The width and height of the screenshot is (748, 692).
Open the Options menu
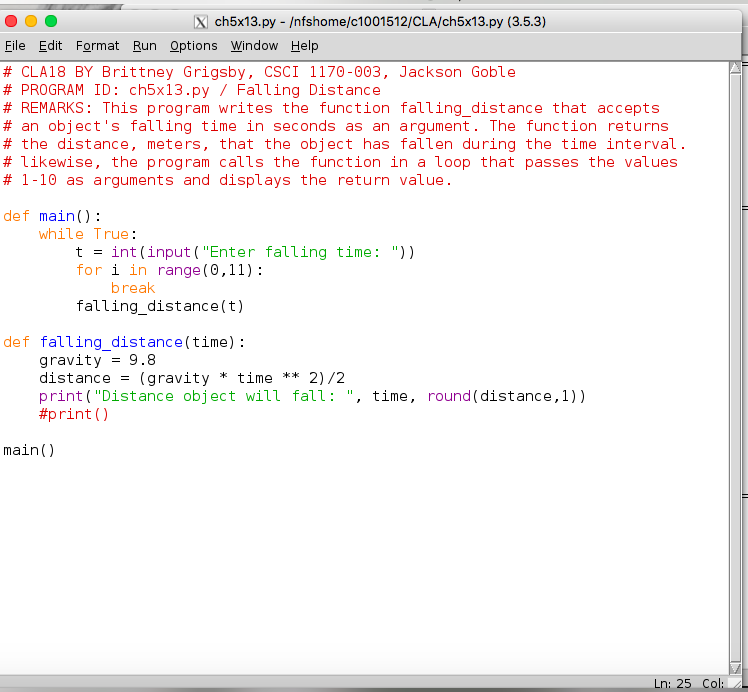point(193,46)
